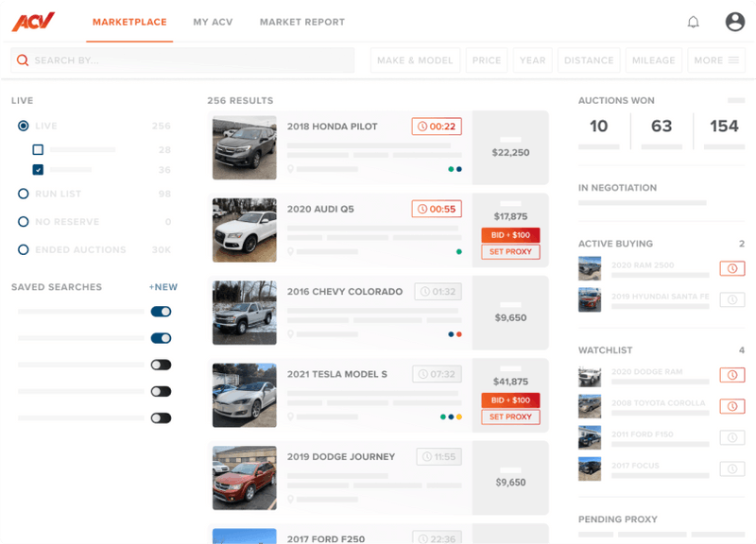This screenshot has width=756, height=544.
Task: Click the alert clock icon on 2020 Ram 2500
Action: [734, 269]
